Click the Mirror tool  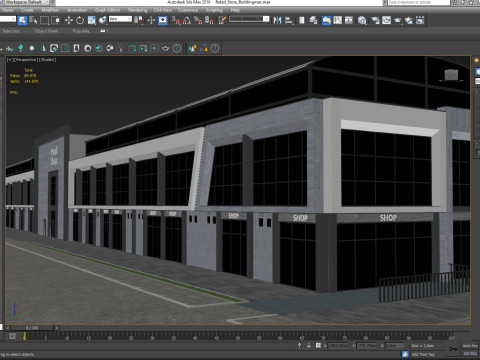(277, 20)
